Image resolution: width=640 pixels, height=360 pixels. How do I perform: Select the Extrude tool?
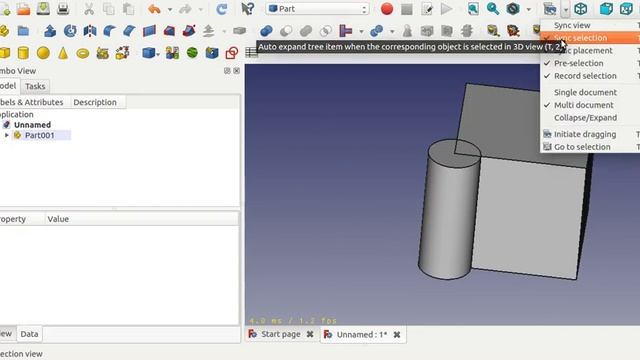coord(50,31)
